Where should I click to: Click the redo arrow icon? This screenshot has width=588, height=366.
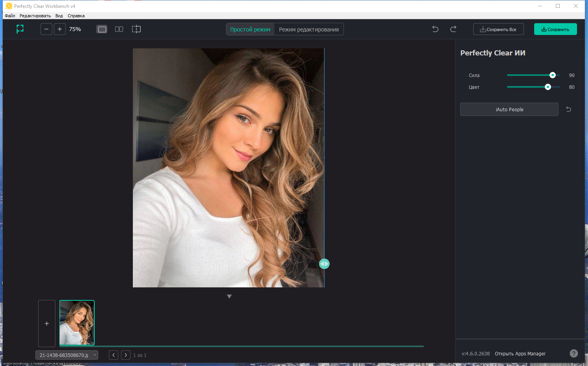pos(453,29)
